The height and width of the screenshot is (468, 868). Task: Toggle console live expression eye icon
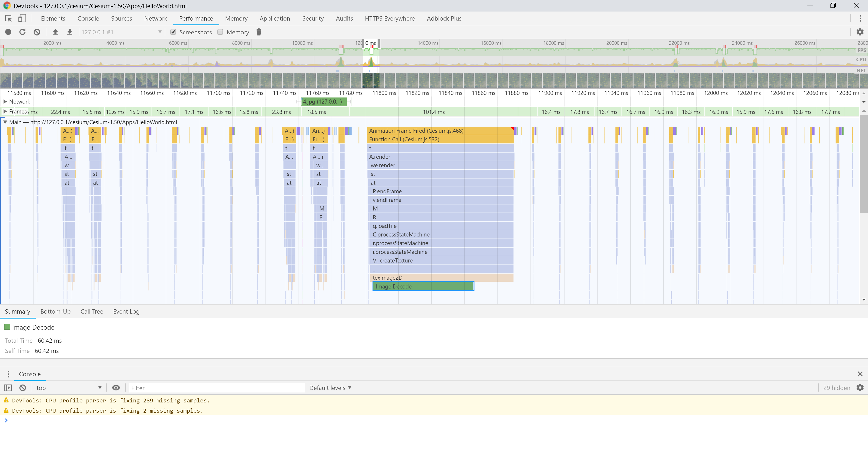116,388
